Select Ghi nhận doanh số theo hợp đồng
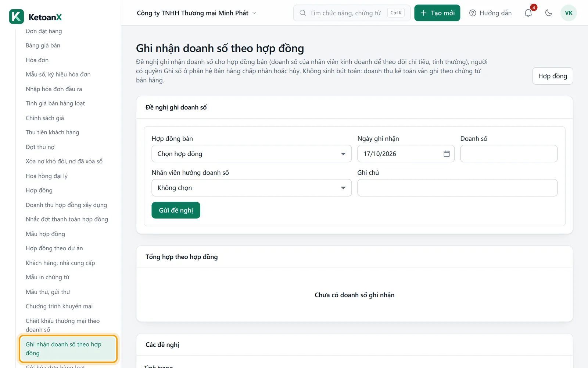 pyautogui.click(x=68, y=348)
